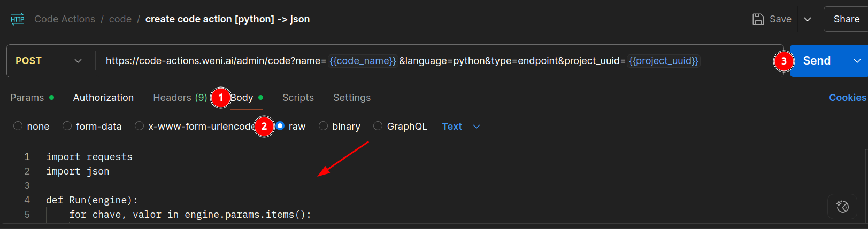This screenshot has width=868, height=229.
Task: Go to the Headers (9) tab
Action: pyautogui.click(x=180, y=98)
